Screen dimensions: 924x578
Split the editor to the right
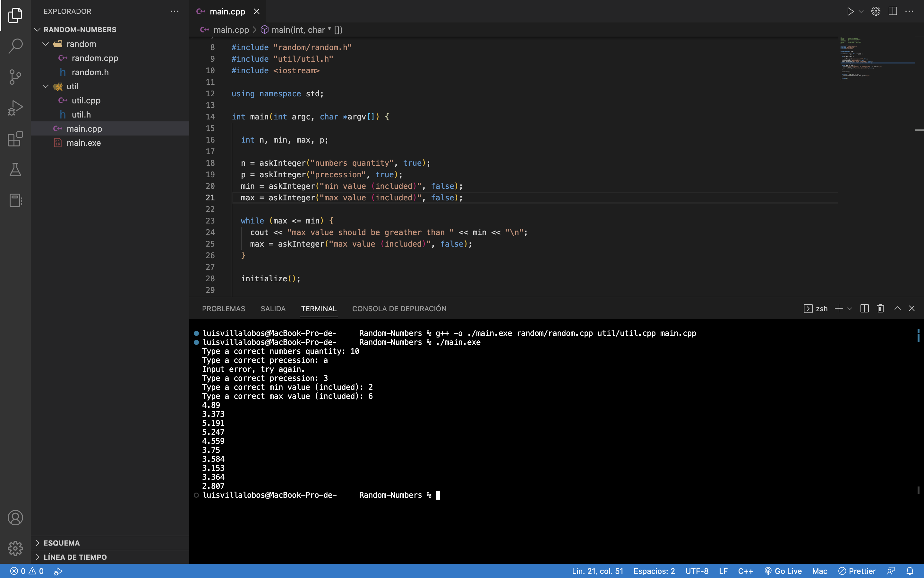pyautogui.click(x=893, y=12)
